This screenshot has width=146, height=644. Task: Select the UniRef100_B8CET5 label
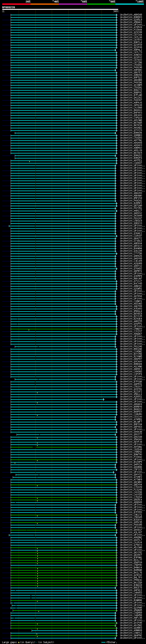131,588
